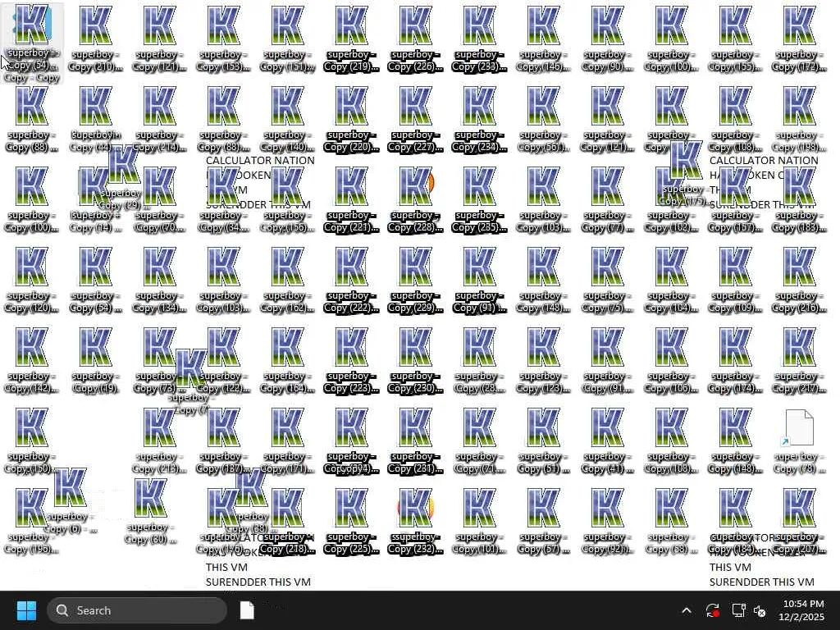Select the superboy - Copy (162) icon
Screen dimensions: 840x630
(x=288, y=280)
